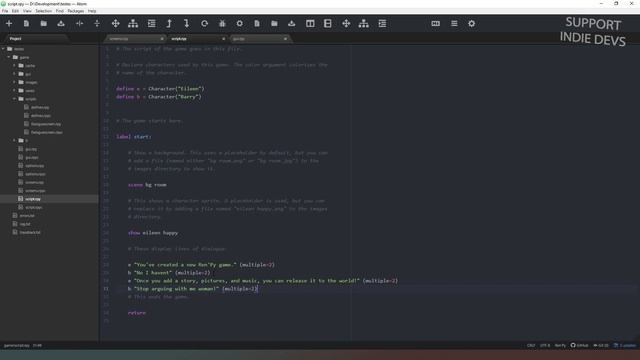Open defines.rpy in the project tree
This screenshot has width=640, height=360.
click(x=40, y=107)
